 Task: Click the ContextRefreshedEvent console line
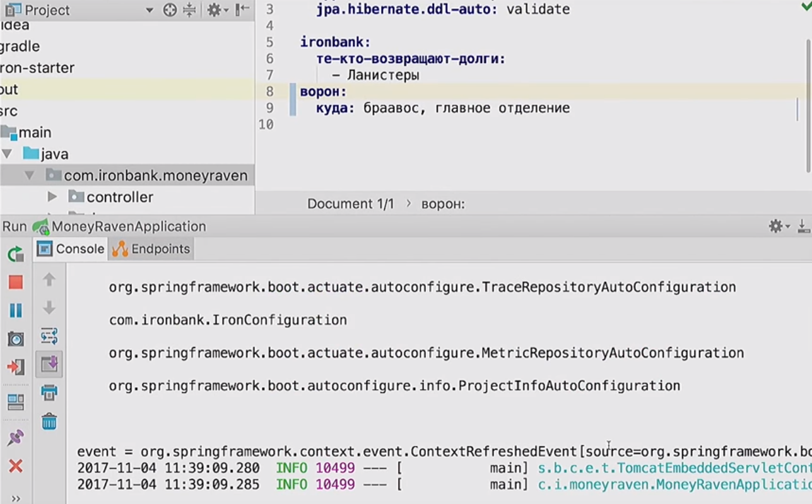[444, 452]
